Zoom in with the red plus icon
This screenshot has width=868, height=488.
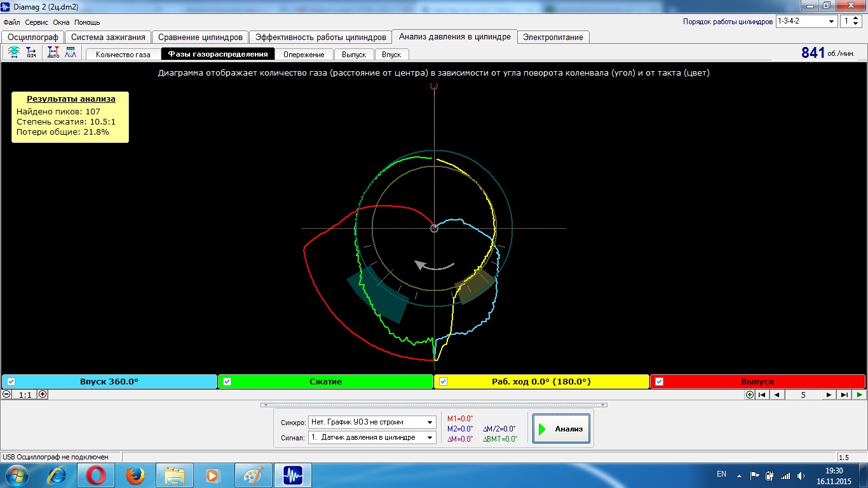tap(43, 394)
